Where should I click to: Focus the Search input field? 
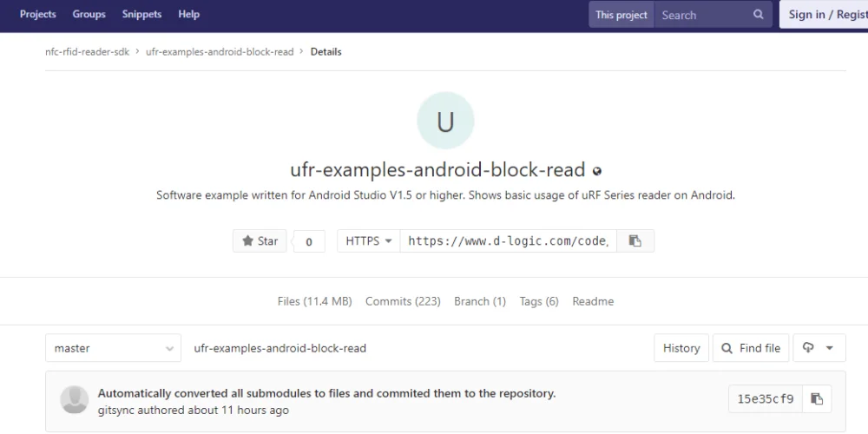point(703,15)
